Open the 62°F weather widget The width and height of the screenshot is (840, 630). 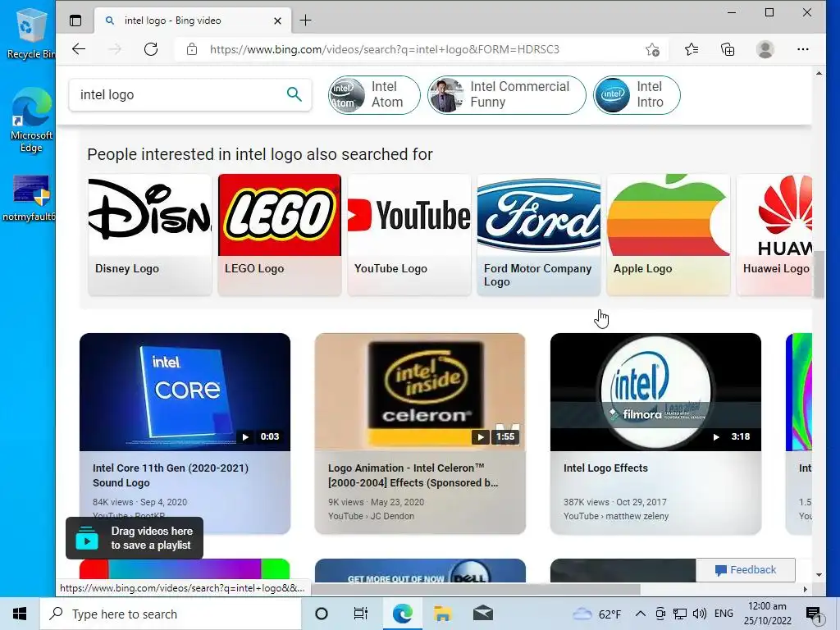click(596, 614)
